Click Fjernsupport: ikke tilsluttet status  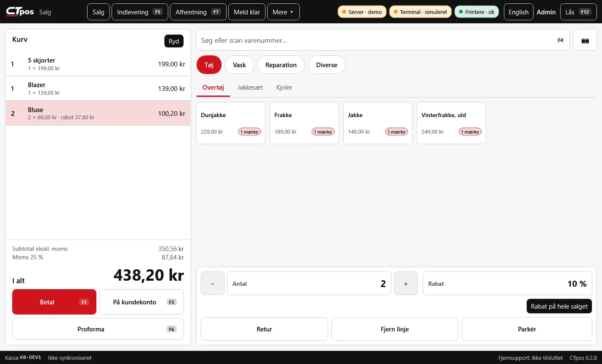pyautogui.click(x=531, y=358)
